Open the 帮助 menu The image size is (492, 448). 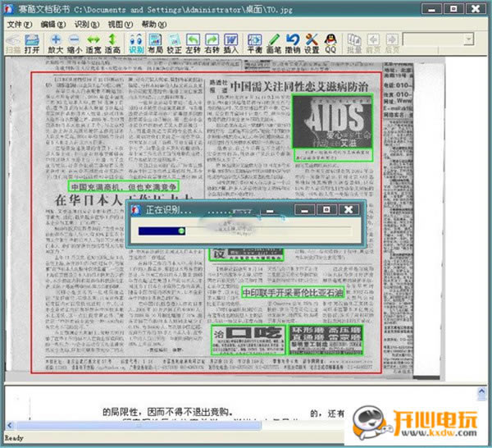(x=154, y=24)
